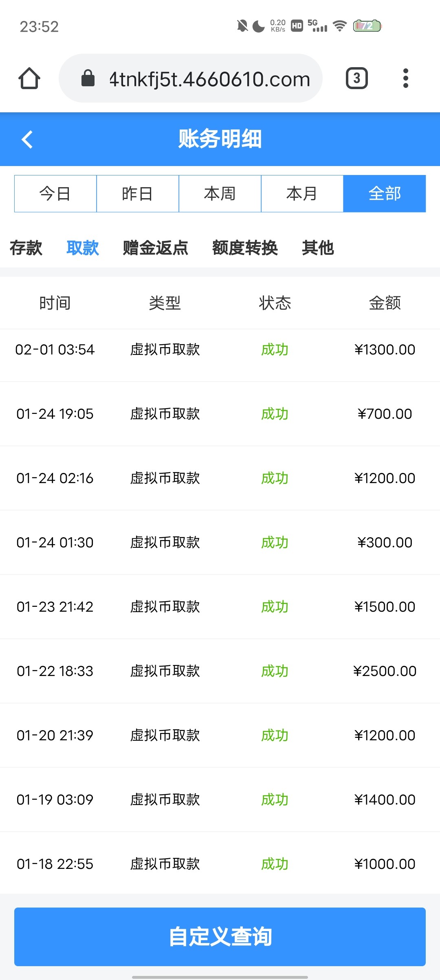This screenshot has height=980, width=440.
Task: Open the 额度转换 tab
Action: [x=245, y=248]
